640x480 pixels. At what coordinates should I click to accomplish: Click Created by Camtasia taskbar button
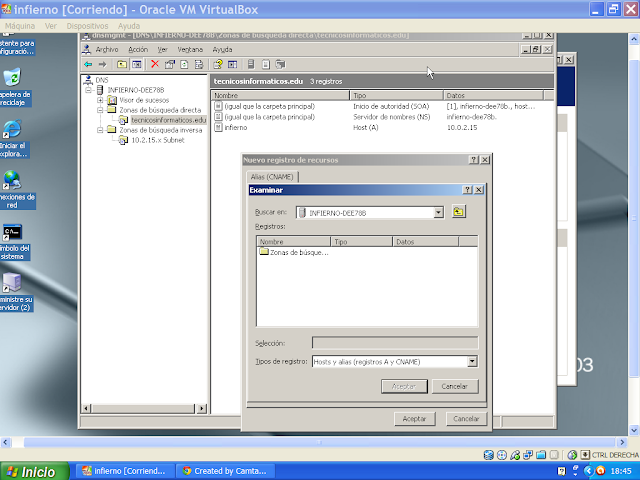[226, 471]
